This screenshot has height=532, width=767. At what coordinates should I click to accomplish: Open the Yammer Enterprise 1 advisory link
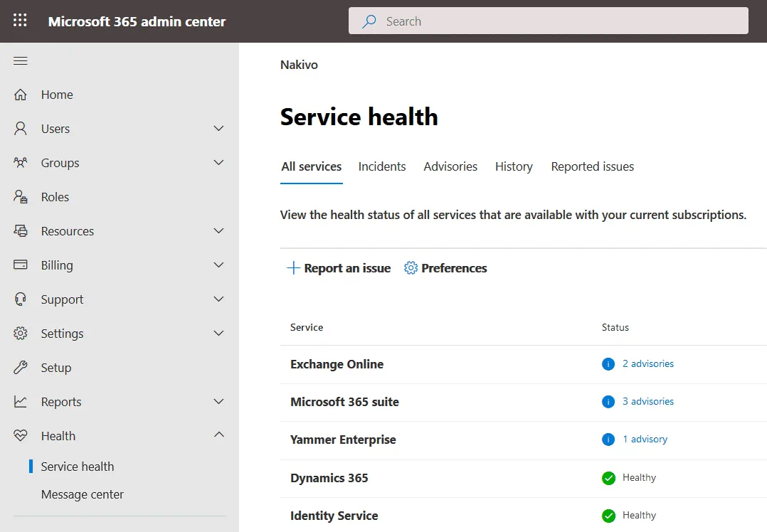point(645,439)
